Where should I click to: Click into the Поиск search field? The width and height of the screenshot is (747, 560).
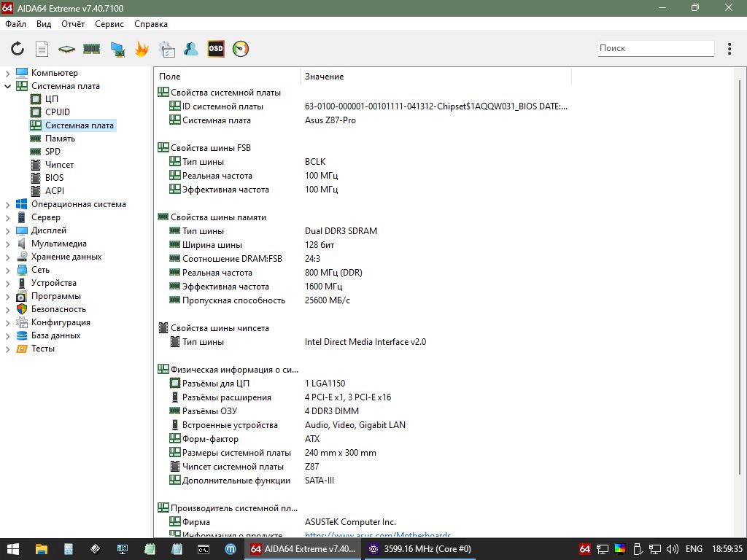[656, 48]
